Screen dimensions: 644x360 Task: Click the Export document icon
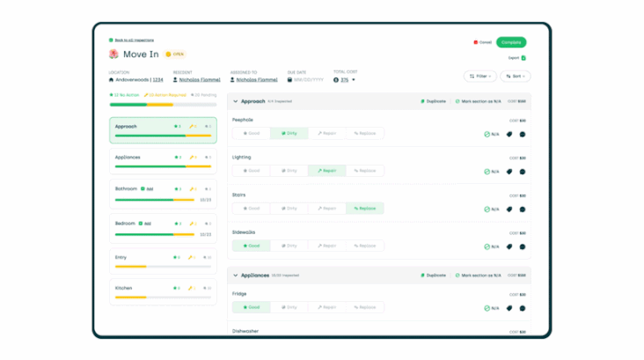pos(523,58)
